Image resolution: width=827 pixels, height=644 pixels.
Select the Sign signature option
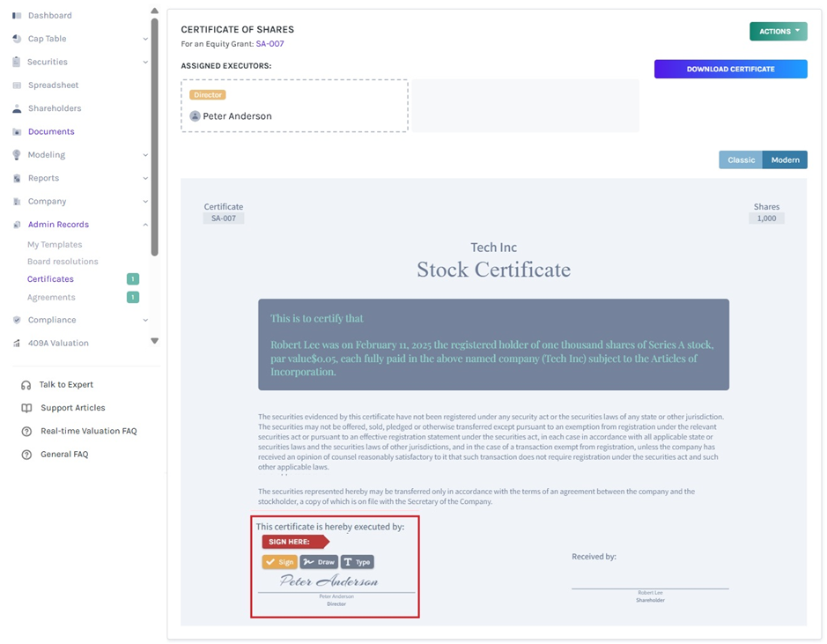point(279,562)
